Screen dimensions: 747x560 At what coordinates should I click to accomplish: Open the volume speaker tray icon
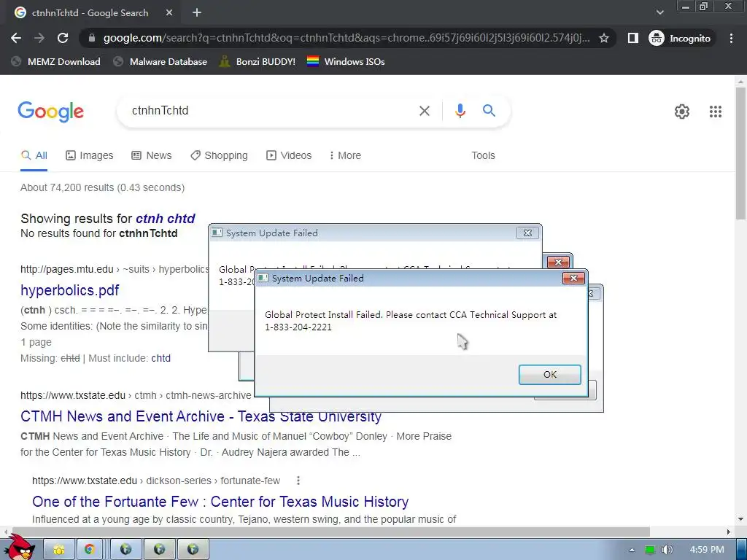click(x=667, y=550)
